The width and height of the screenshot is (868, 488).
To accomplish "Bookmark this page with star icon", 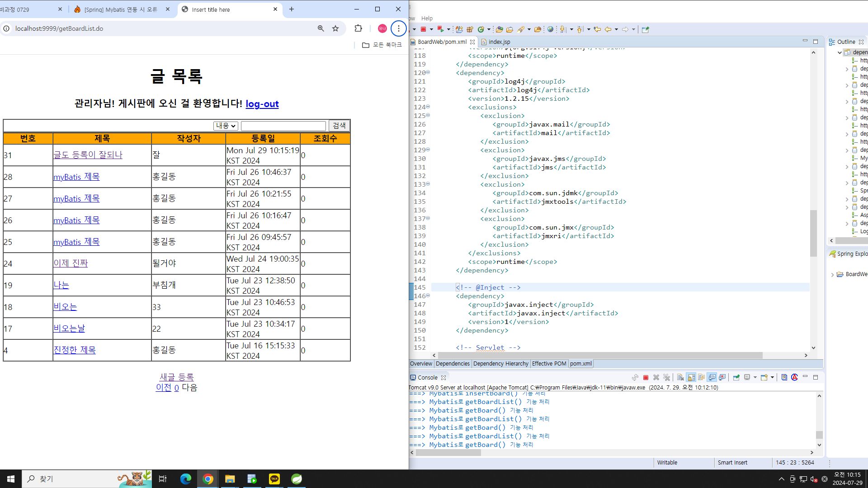I will pyautogui.click(x=335, y=28).
